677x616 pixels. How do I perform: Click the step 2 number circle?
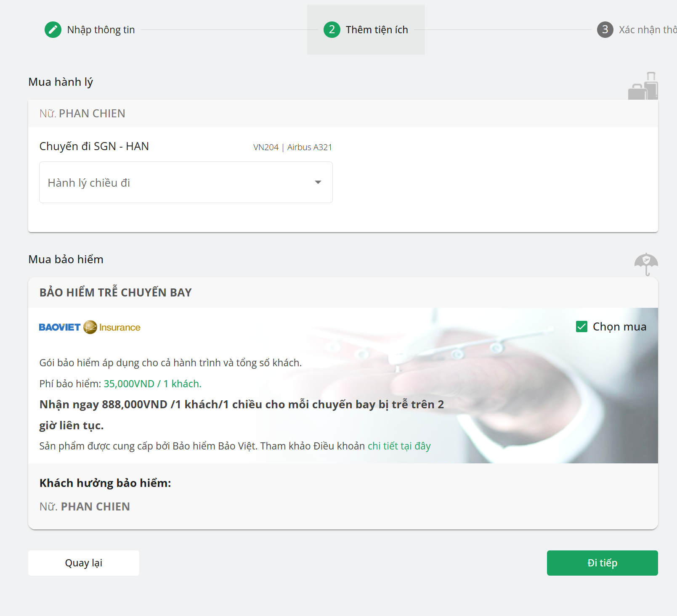332,30
